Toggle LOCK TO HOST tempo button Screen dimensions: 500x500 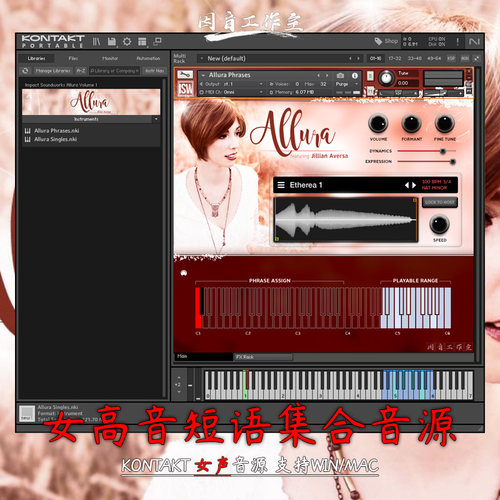pos(440,202)
